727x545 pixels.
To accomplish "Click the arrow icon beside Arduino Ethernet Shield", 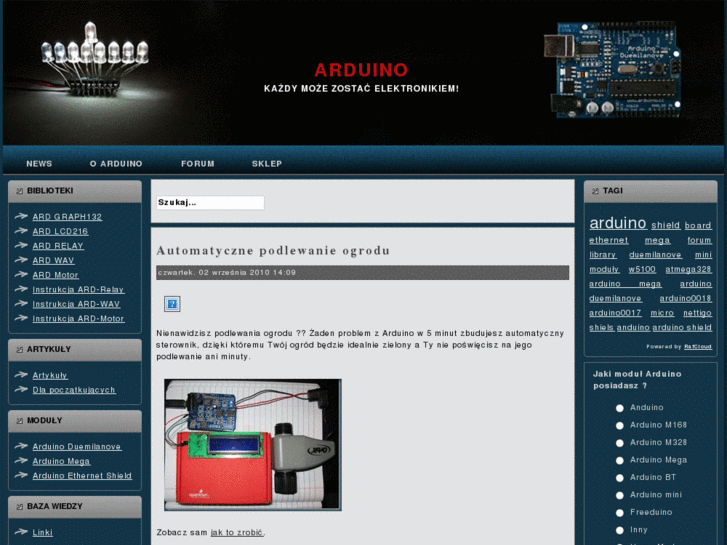I will click(x=21, y=475).
